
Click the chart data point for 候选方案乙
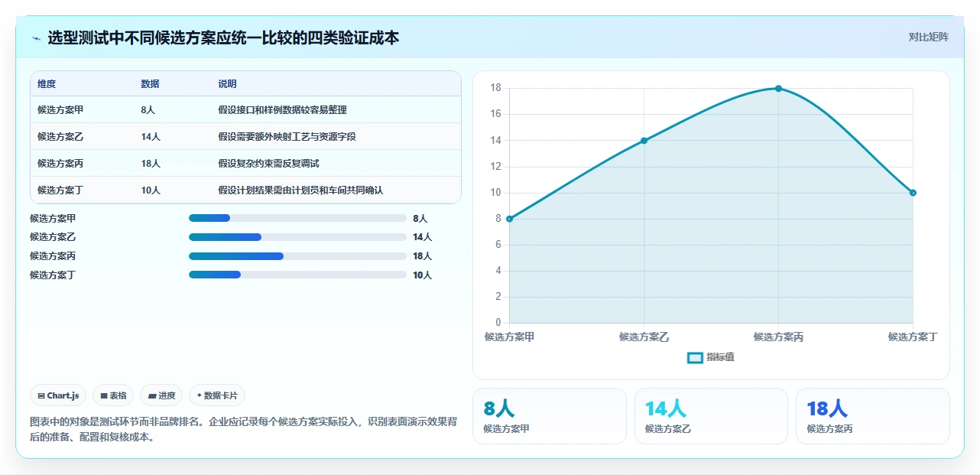pos(644,141)
